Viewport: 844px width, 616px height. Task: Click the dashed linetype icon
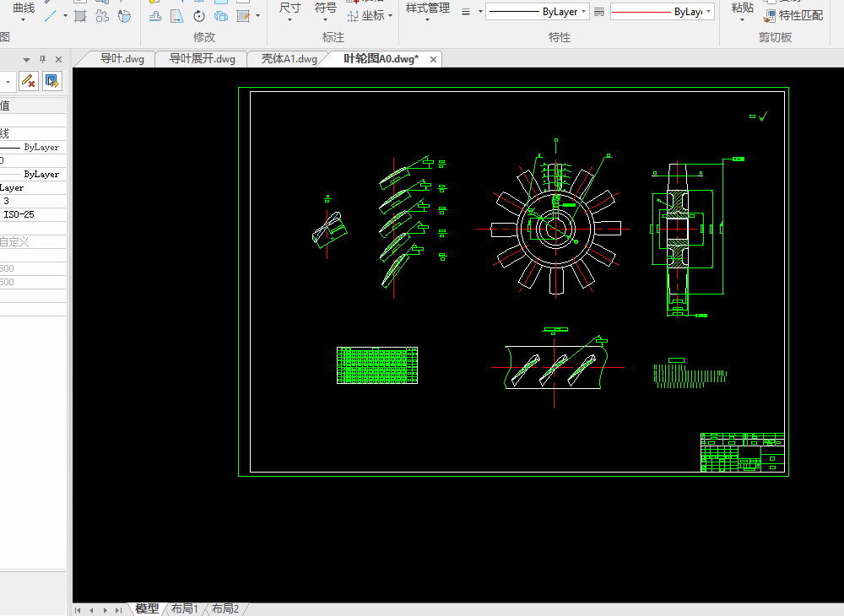(x=599, y=12)
